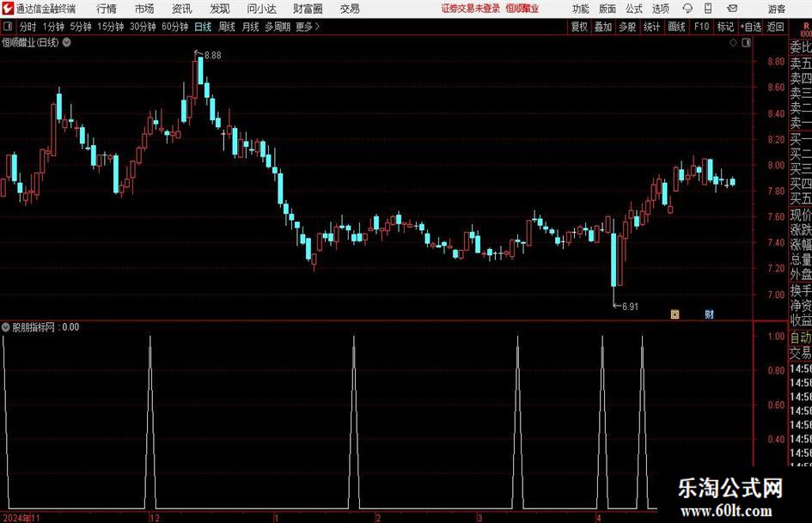Open the 版面 menu
The height and width of the screenshot is (523, 812).
click(x=607, y=9)
